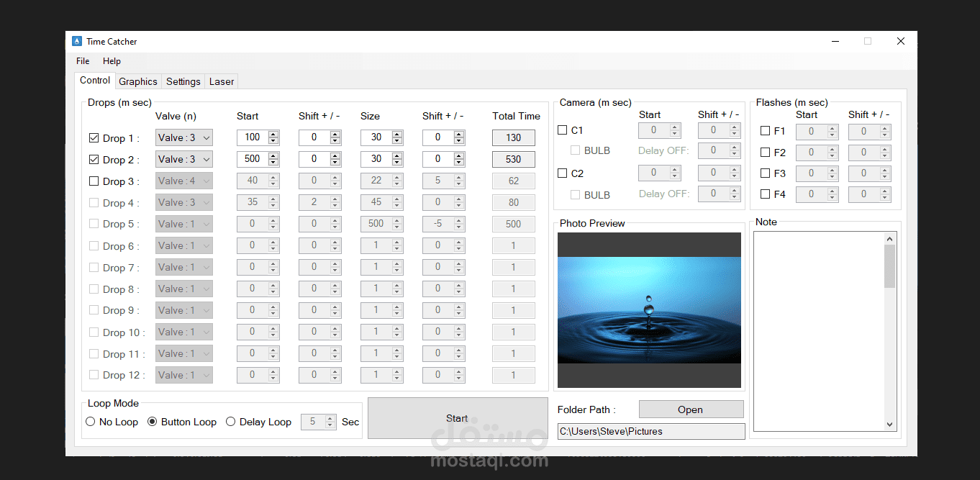Click the folder path text field
The width and height of the screenshot is (980, 480).
tap(651, 431)
